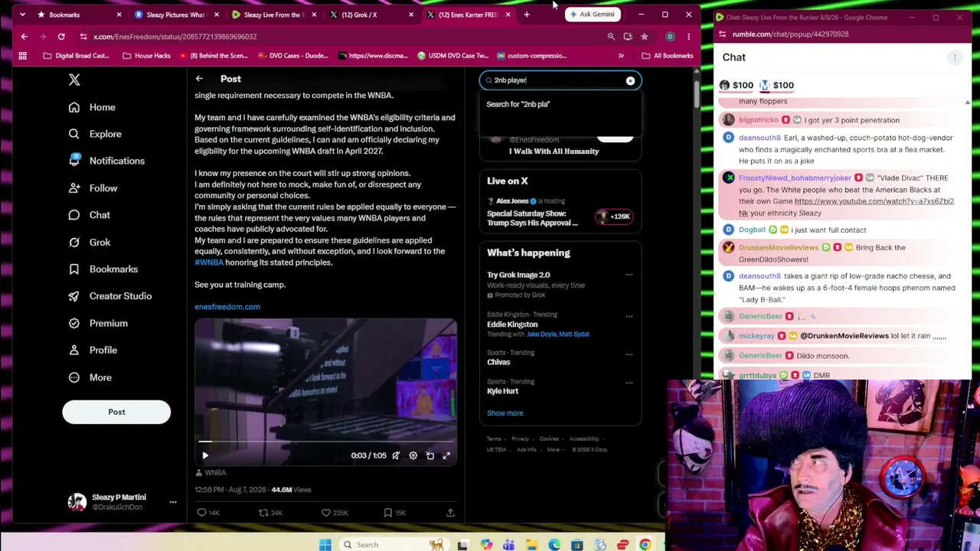Open video settings gear

pos(413,455)
